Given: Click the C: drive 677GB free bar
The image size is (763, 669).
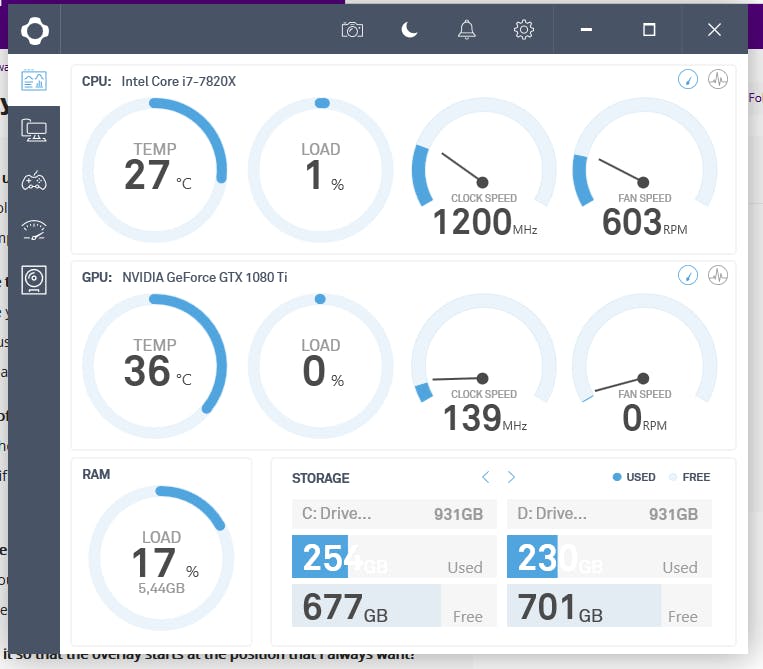Looking at the screenshot, I should pos(394,606).
